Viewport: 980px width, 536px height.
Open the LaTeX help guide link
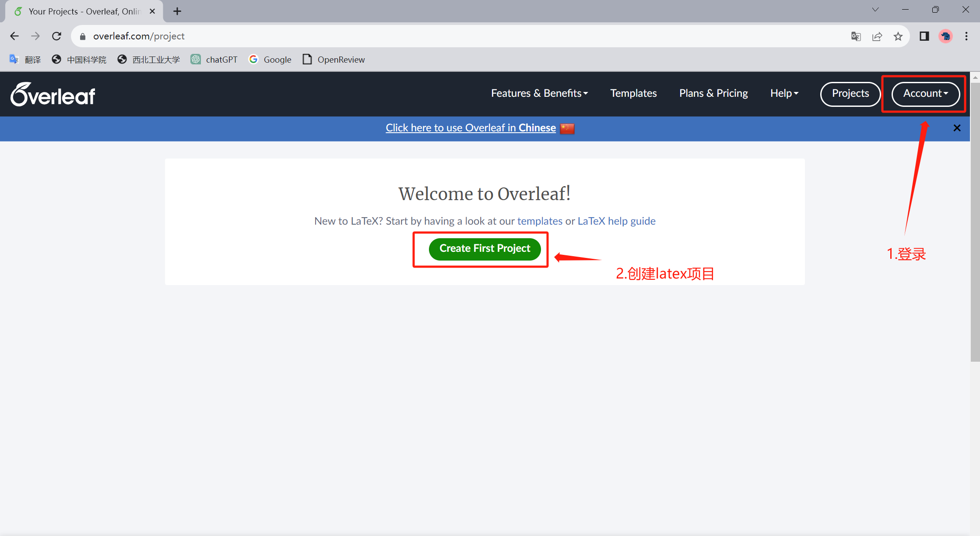616,221
